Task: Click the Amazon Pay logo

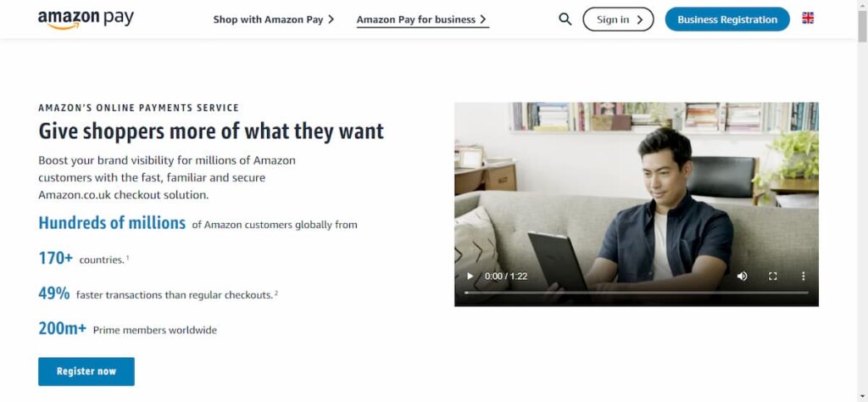Action: (86, 20)
